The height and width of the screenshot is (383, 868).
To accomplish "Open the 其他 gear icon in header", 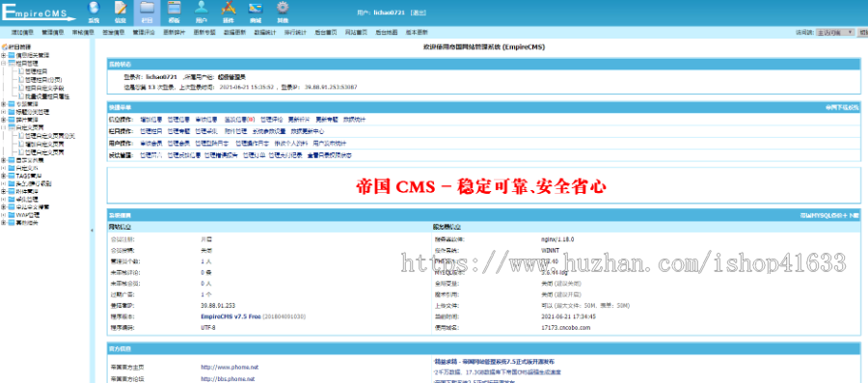I will click(x=283, y=8).
